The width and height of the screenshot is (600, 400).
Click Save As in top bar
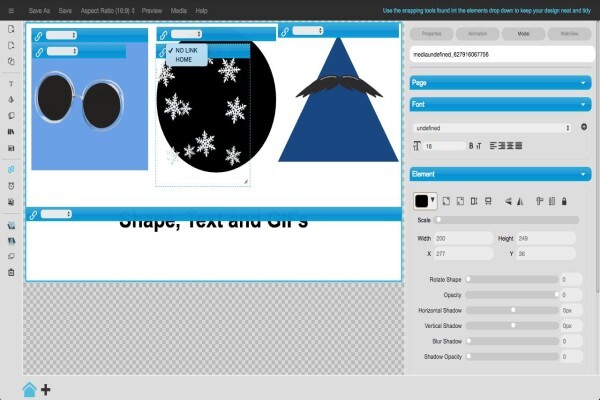(x=39, y=11)
